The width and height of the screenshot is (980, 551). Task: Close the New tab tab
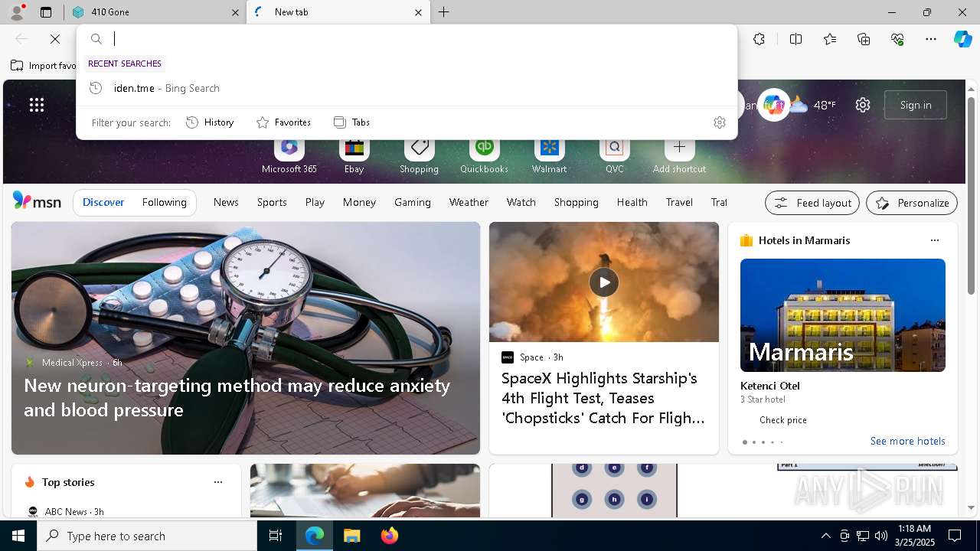coord(418,12)
